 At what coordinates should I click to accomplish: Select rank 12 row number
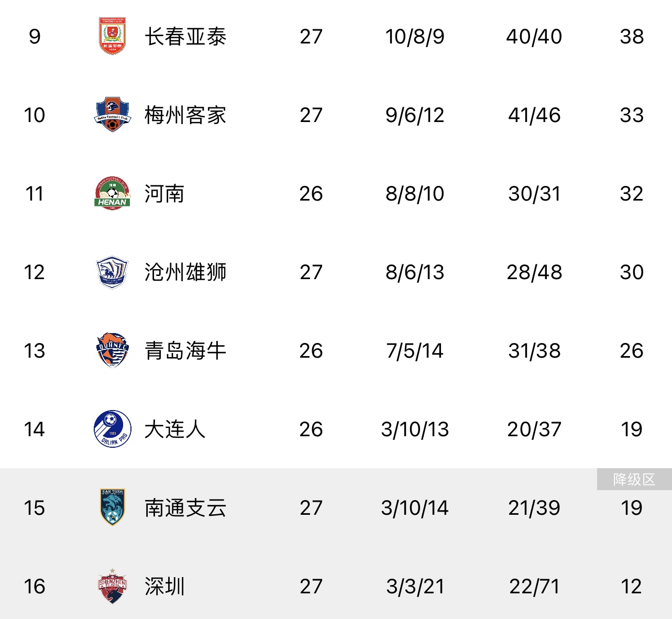point(34,272)
